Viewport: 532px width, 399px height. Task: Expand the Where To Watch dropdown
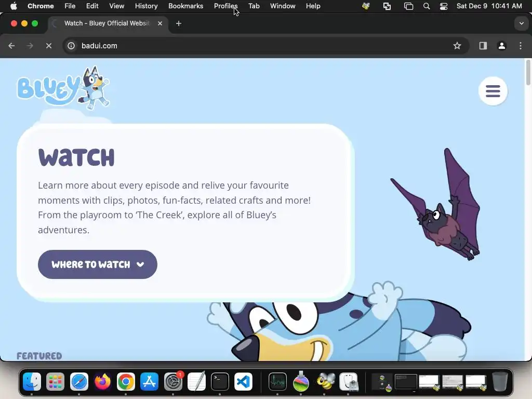pos(97,264)
